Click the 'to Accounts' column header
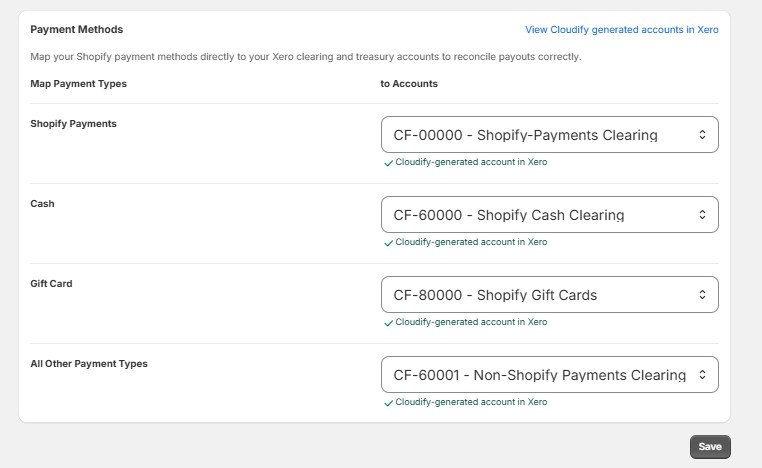Viewport: 762px width, 468px height. (x=409, y=84)
